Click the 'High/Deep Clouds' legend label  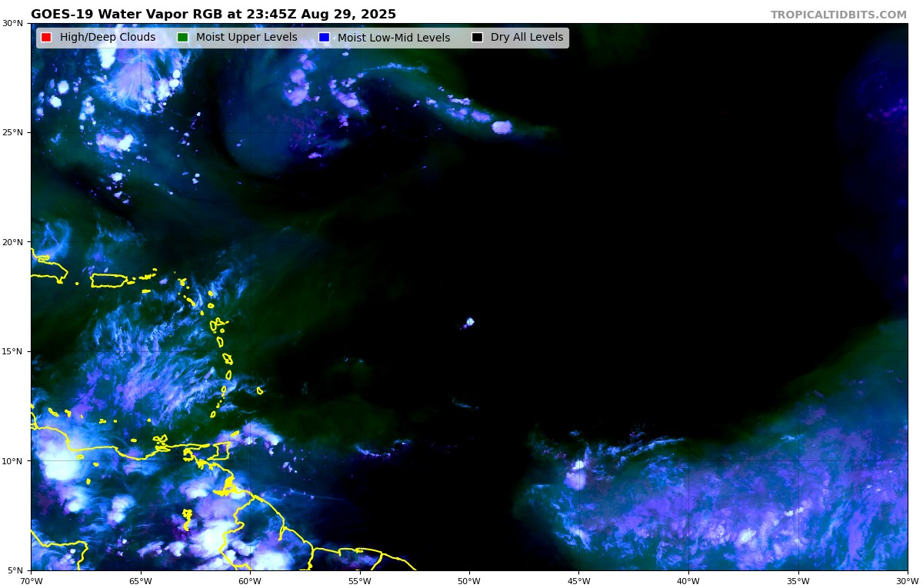108,38
